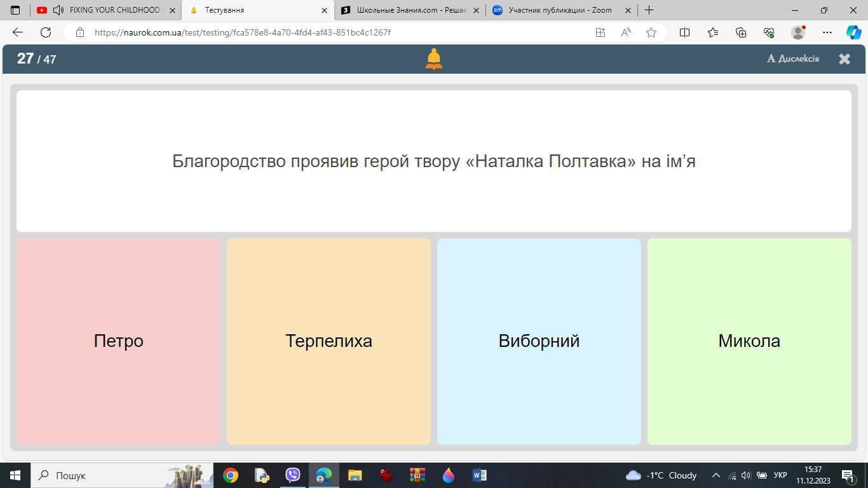Go back to the previous page
The height and width of the screenshot is (488, 868).
18,32
